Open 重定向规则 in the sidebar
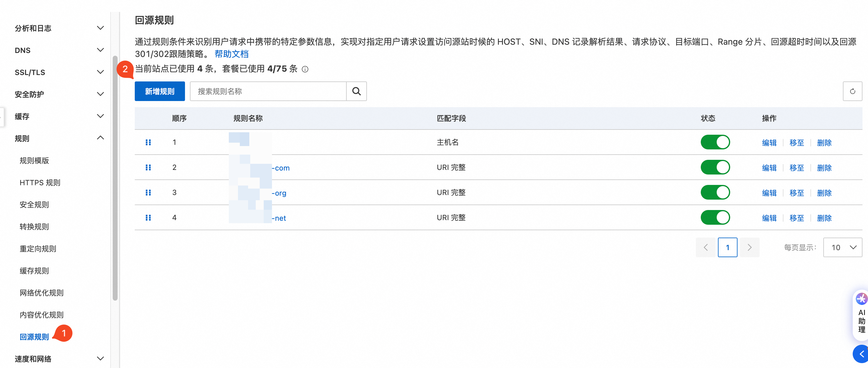 (38, 249)
